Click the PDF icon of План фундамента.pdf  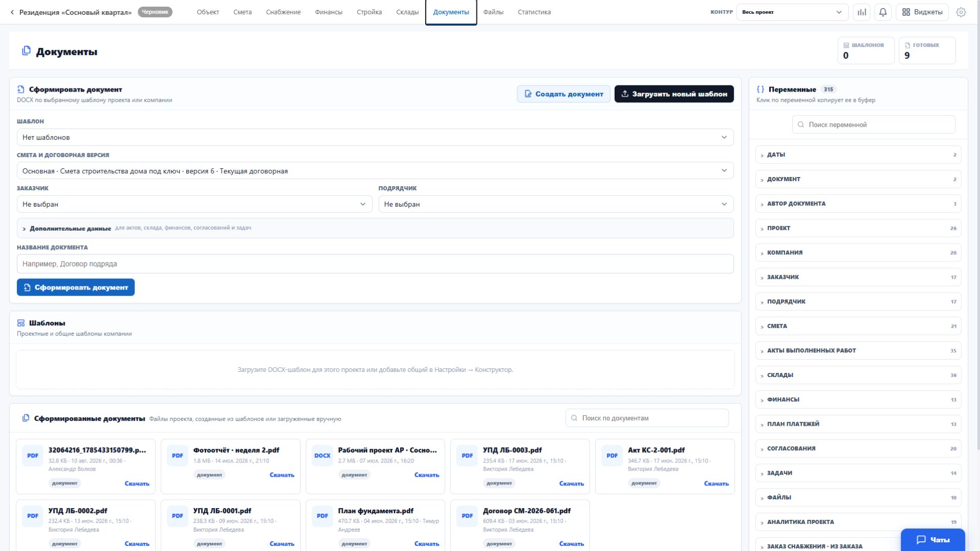pos(322,516)
